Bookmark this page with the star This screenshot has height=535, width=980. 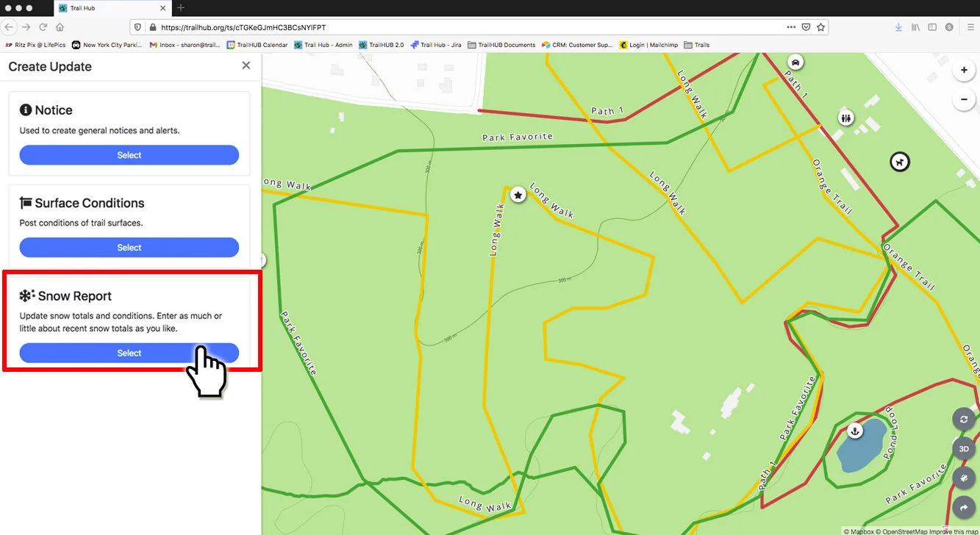821,27
